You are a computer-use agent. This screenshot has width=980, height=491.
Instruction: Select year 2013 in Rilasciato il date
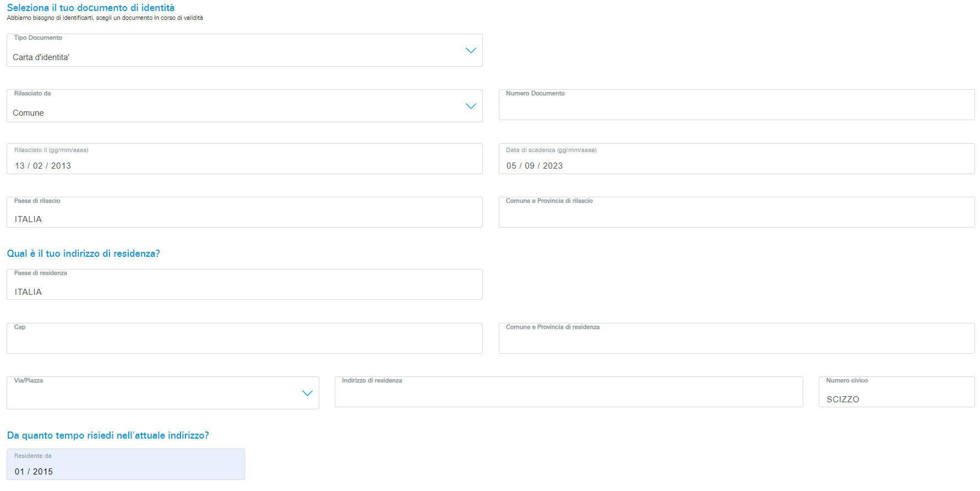point(61,166)
